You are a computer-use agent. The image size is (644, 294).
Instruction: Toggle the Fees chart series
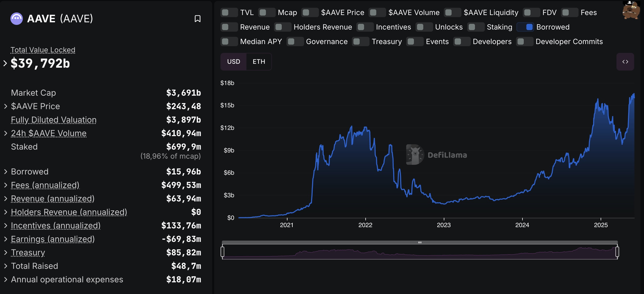[x=570, y=12]
